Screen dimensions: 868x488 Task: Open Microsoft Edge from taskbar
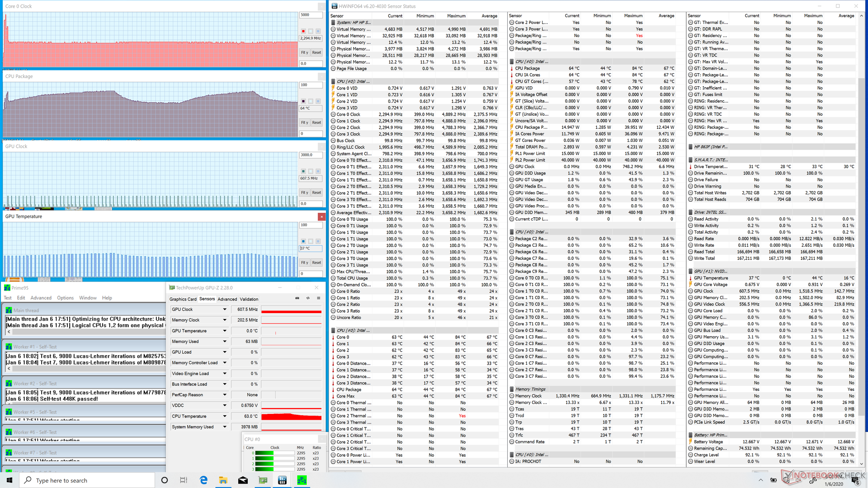pos(203,480)
